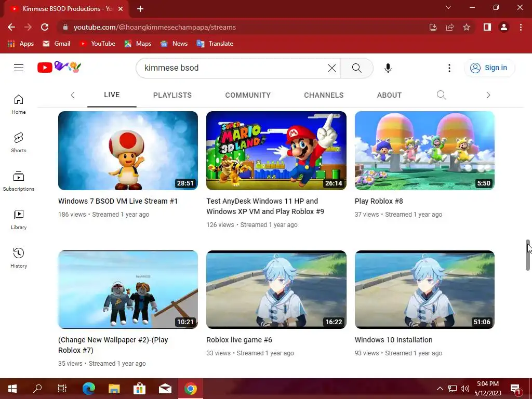Open the YouTube hamburger guide menu

pyautogui.click(x=19, y=68)
